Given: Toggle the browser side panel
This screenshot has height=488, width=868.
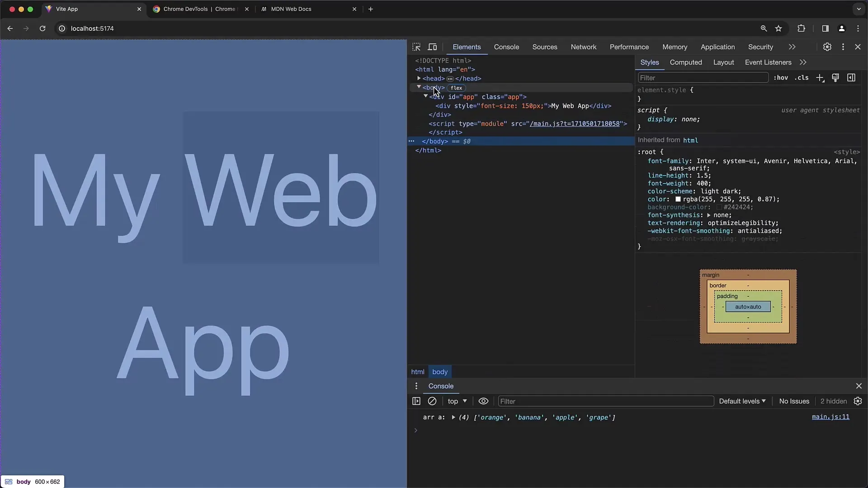Looking at the screenshot, I should tap(826, 28).
